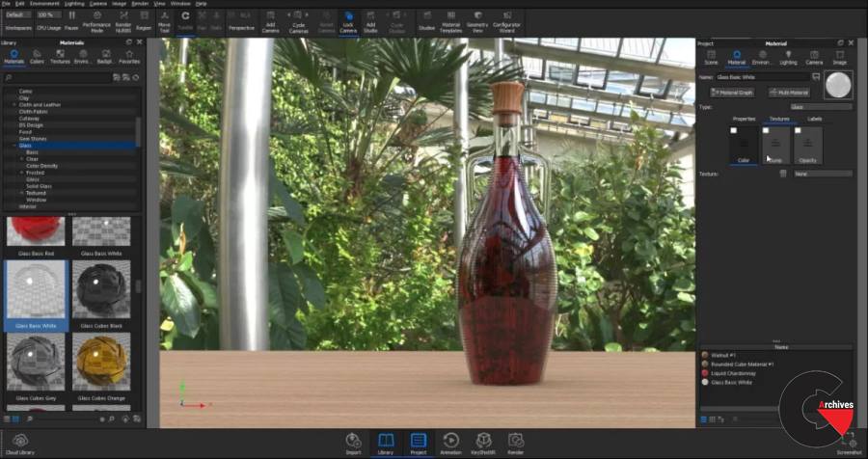The image size is (868, 459).
Task: Expand the Clear subfolder under Glass
Action: click(21, 159)
